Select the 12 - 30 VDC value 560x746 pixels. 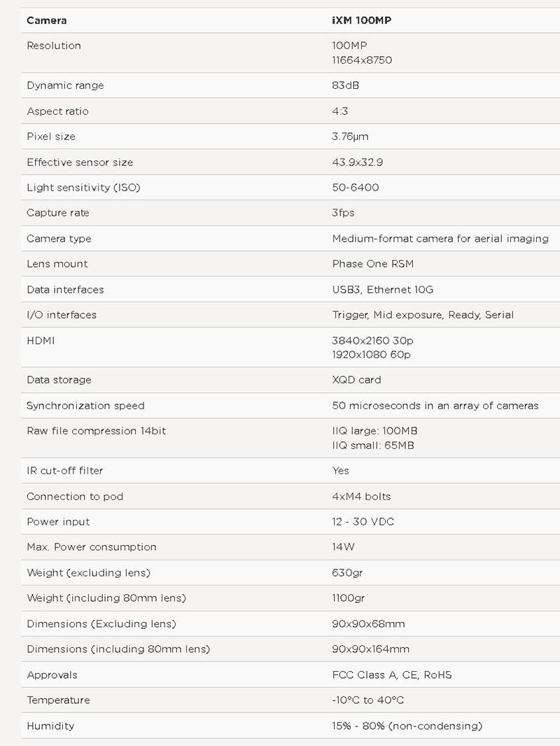pyautogui.click(x=363, y=522)
